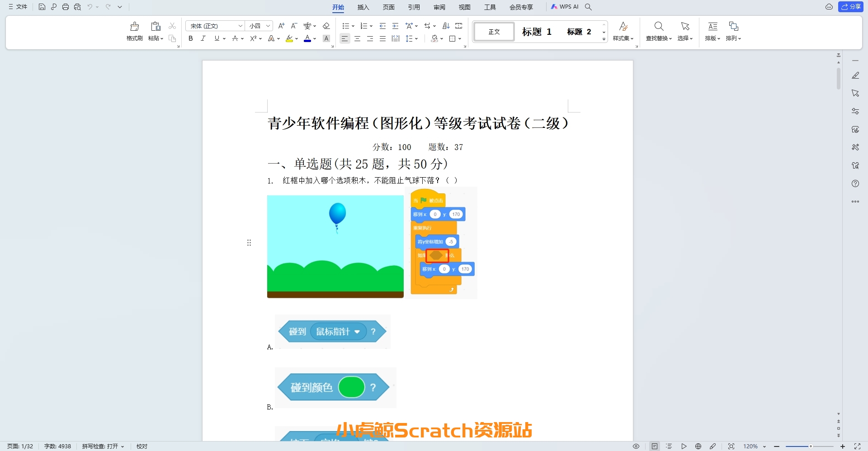Viewport: 868px width, 451px height.
Task: Expand the line spacing dropdown
Action: tap(416, 38)
